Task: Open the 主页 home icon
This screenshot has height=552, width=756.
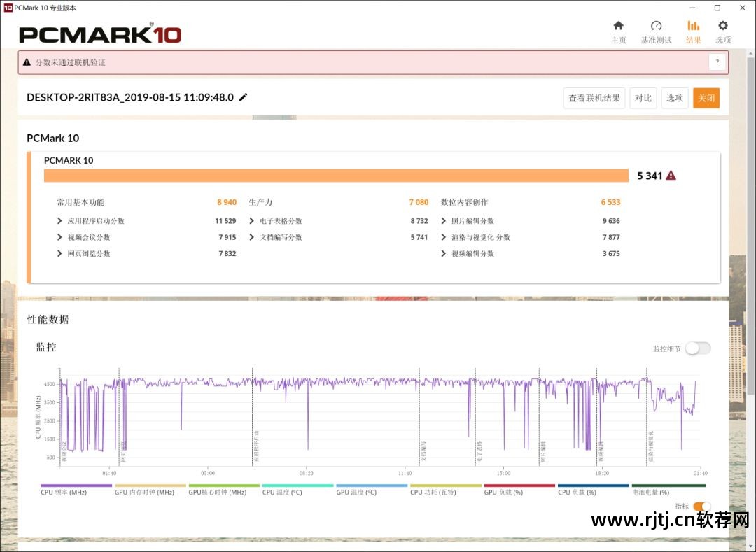Action: [x=619, y=25]
